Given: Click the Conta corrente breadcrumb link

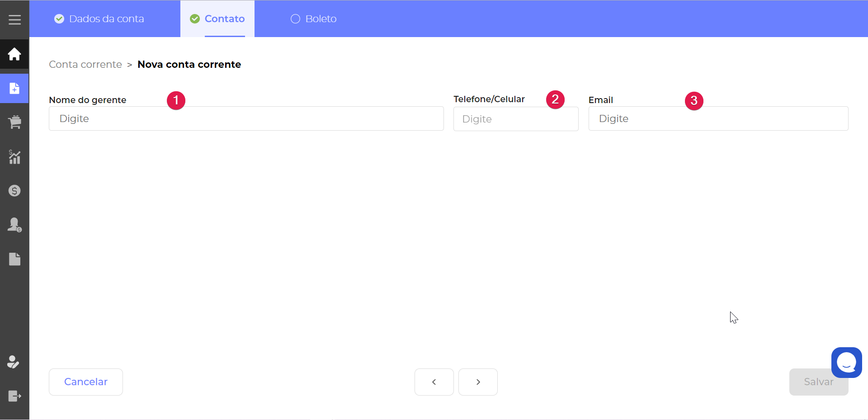Looking at the screenshot, I should [x=85, y=65].
